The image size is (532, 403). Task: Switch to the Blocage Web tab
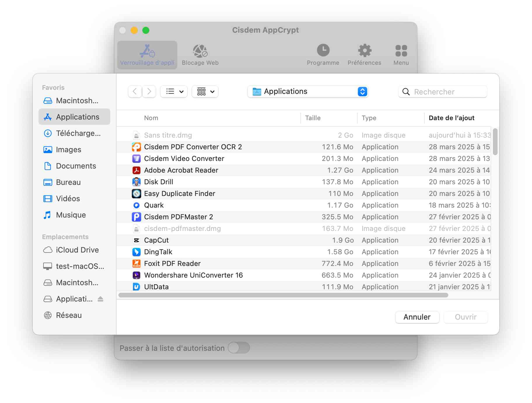(200, 55)
